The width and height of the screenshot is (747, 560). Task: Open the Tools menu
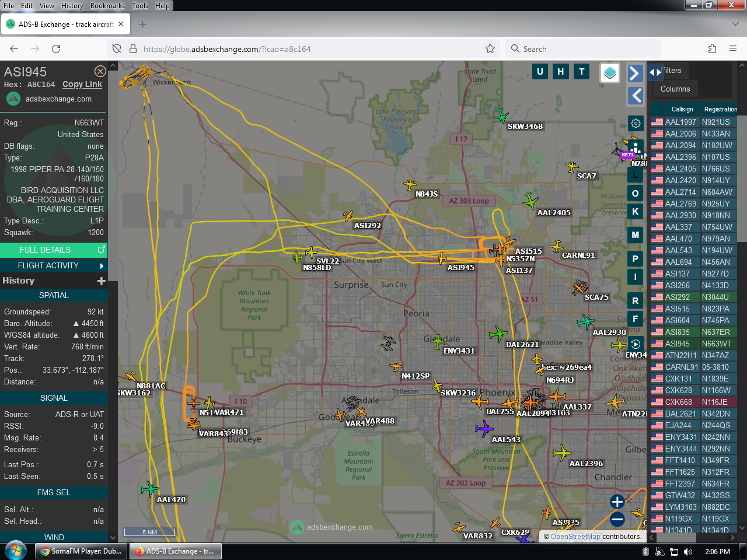click(140, 6)
